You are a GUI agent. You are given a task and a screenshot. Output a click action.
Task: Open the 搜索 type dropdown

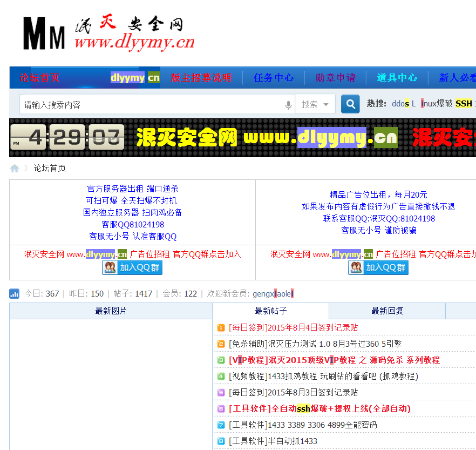[x=315, y=104]
